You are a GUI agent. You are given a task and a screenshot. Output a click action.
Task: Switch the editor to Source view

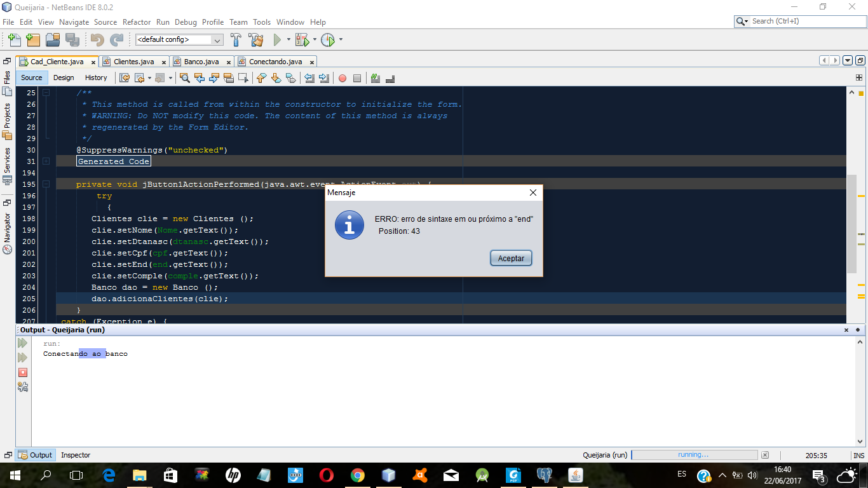[32, 78]
